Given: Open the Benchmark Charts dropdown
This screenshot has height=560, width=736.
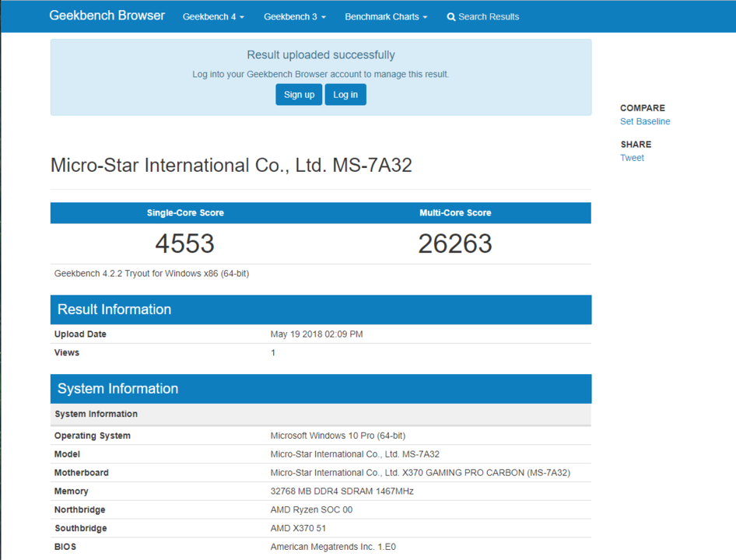Looking at the screenshot, I should [x=387, y=17].
